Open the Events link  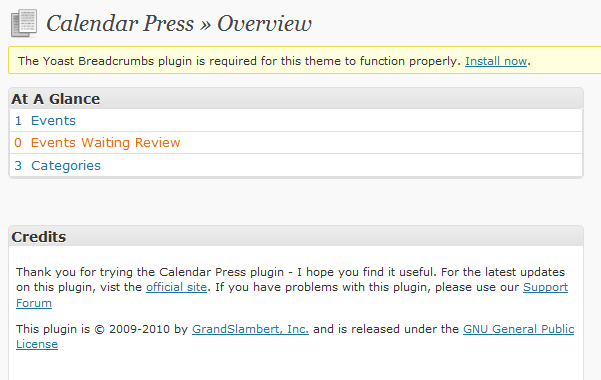[53, 121]
